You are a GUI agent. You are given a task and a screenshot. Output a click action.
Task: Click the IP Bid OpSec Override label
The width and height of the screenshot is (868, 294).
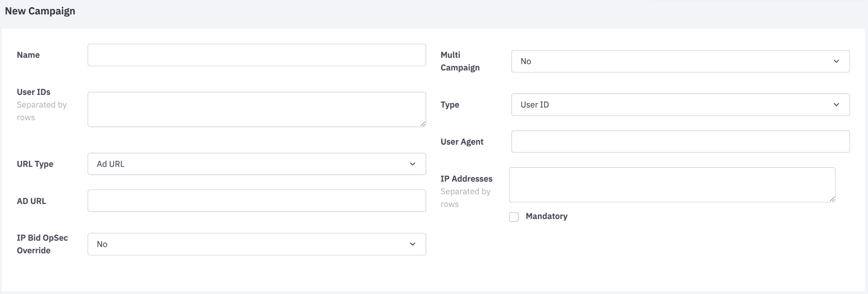coord(42,244)
